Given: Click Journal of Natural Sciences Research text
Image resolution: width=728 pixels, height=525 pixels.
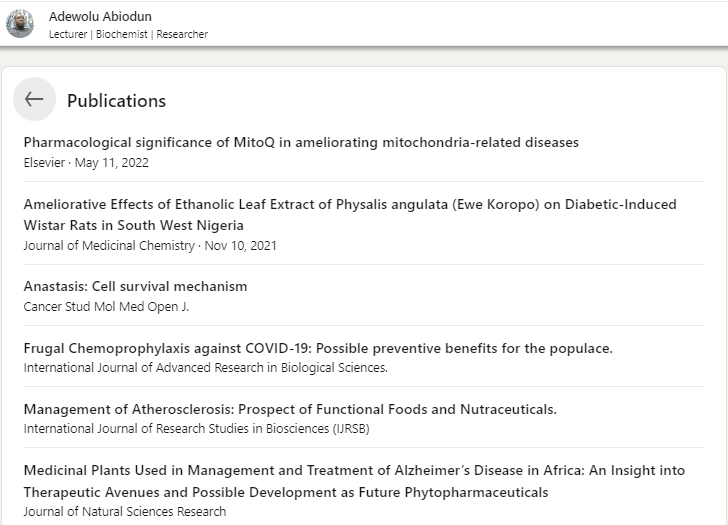Looking at the screenshot, I should coord(125,512).
